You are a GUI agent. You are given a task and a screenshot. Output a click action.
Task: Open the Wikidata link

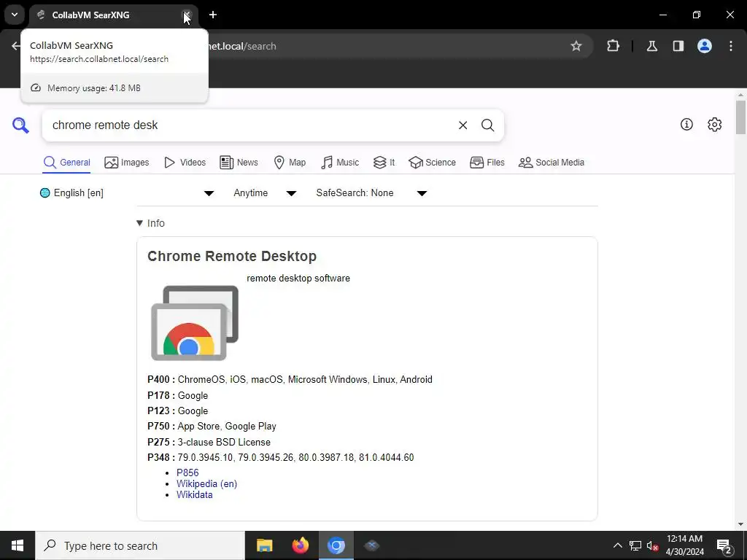(194, 495)
